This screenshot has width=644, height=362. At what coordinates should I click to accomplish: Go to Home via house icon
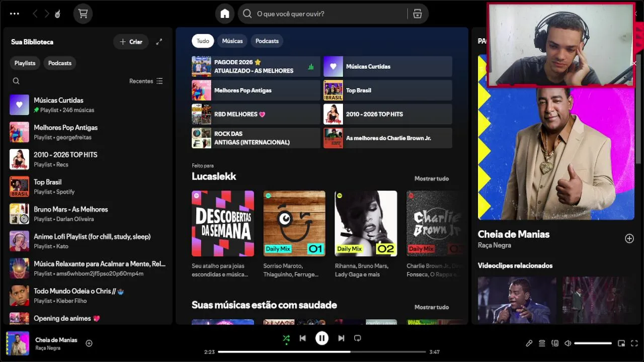pyautogui.click(x=225, y=14)
